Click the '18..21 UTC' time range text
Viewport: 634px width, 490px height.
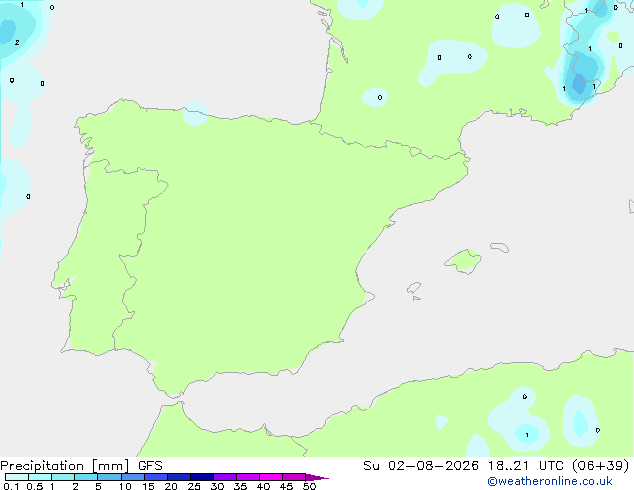pyautogui.click(x=527, y=466)
